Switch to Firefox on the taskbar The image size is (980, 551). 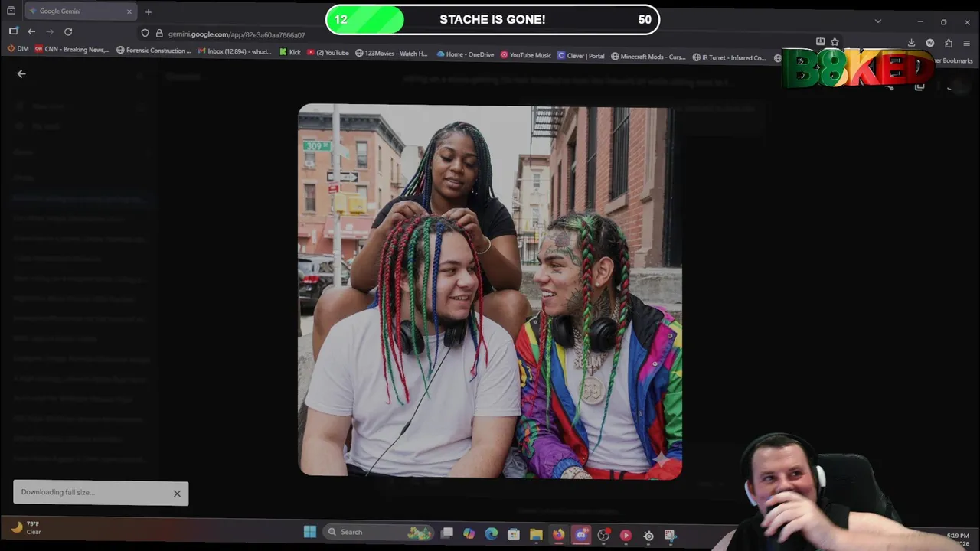[558, 534]
